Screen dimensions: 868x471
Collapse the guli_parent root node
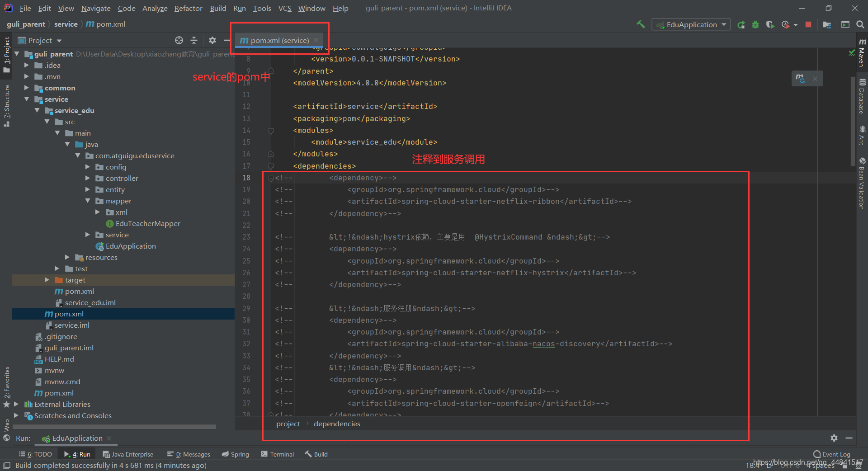[x=17, y=54]
